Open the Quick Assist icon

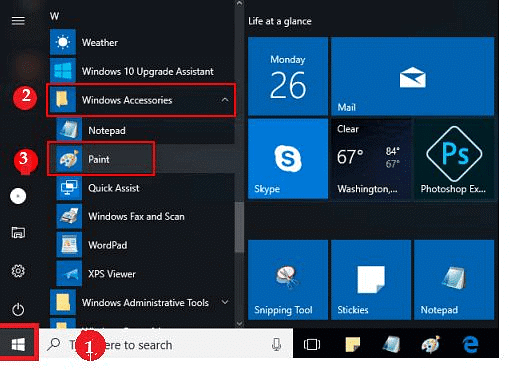(x=69, y=188)
